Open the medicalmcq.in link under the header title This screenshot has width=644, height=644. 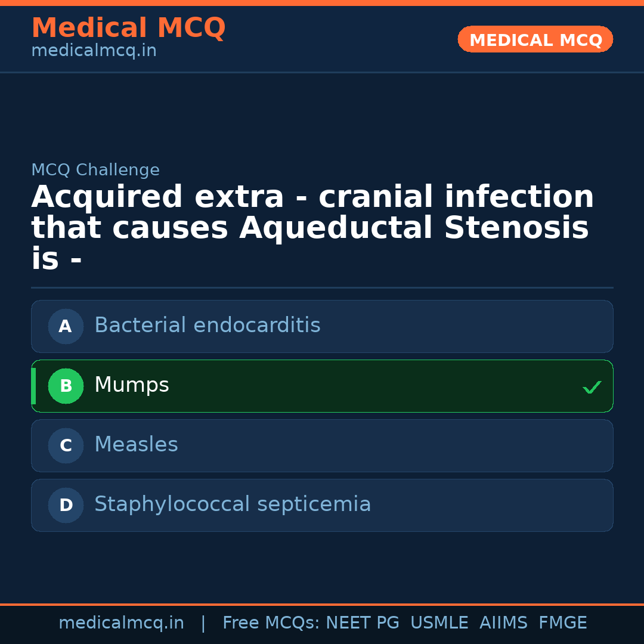[x=94, y=51]
